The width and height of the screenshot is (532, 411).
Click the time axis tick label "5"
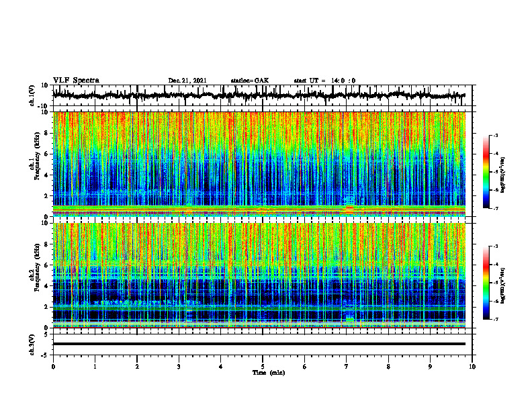(x=263, y=367)
